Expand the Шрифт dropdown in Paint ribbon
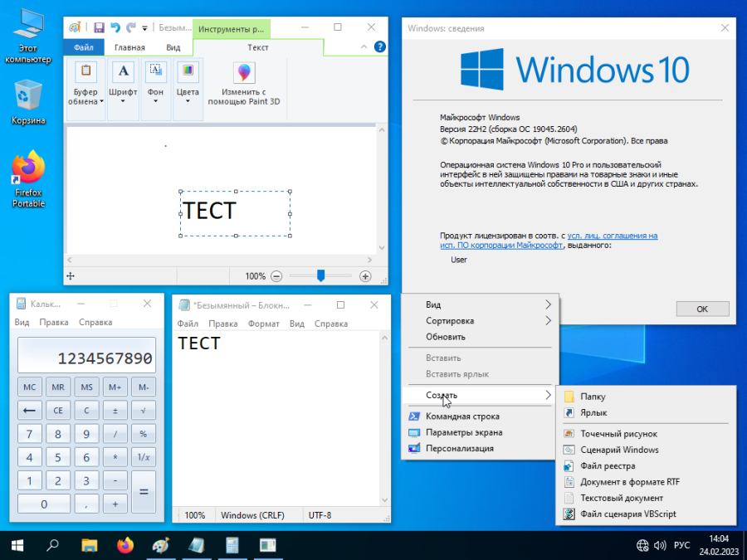 click(123, 89)
